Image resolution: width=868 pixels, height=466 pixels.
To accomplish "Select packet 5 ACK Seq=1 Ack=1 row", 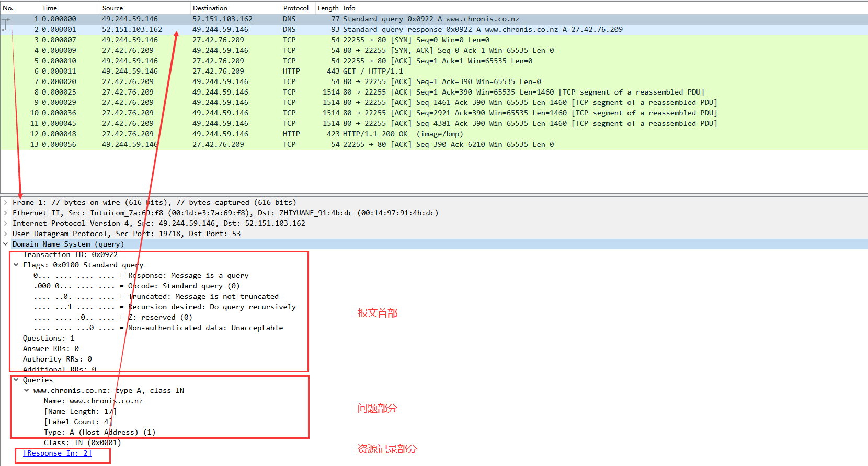I will click(x=434, y=61).
